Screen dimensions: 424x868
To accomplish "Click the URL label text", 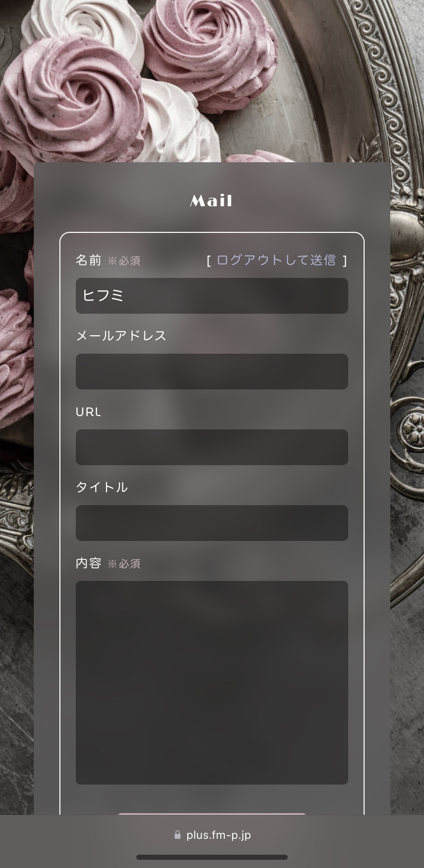I will pos(88,411).
